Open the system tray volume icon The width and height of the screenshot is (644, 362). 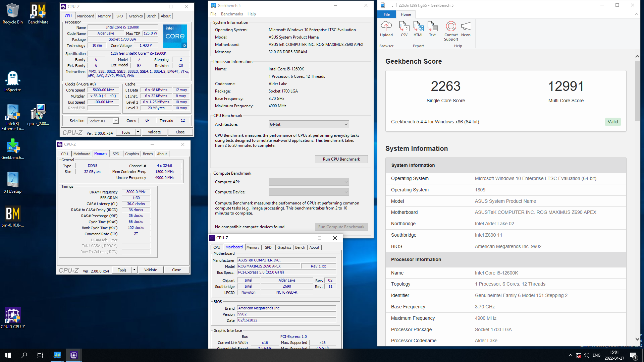click(x=587, y=355)
